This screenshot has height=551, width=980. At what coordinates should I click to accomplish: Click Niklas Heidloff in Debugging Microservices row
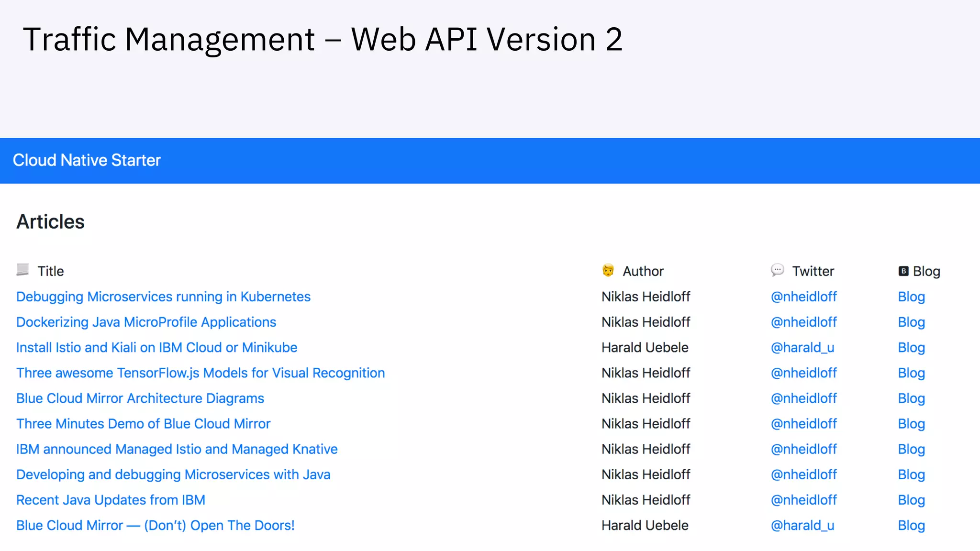646,297
